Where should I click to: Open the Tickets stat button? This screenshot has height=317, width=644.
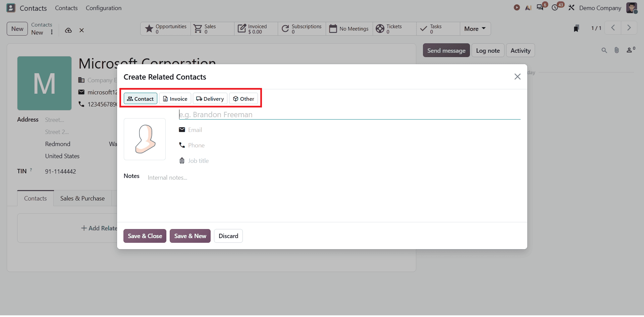click(x=394, y=29)
